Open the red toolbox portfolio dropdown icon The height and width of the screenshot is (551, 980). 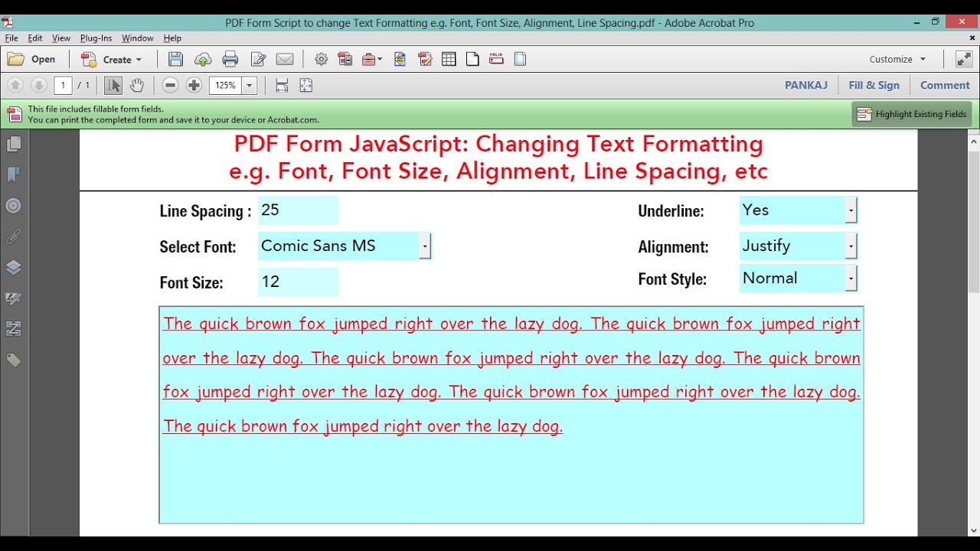point(372,59)
